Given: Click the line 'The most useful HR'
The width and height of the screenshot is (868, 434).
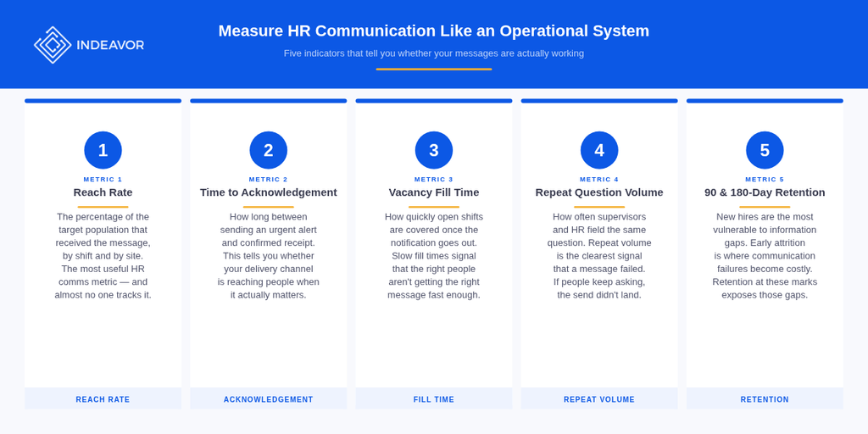Looking at the screenshot, I should (103, 269).
